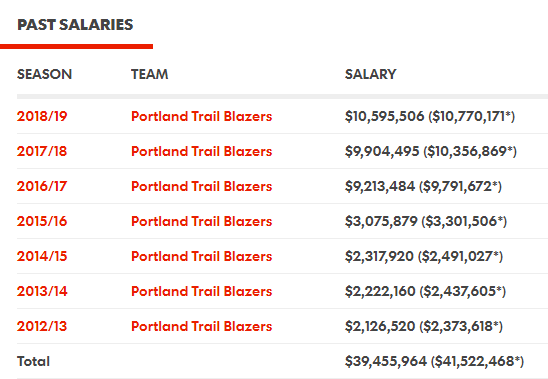Click the Team column header

[150, 74]
